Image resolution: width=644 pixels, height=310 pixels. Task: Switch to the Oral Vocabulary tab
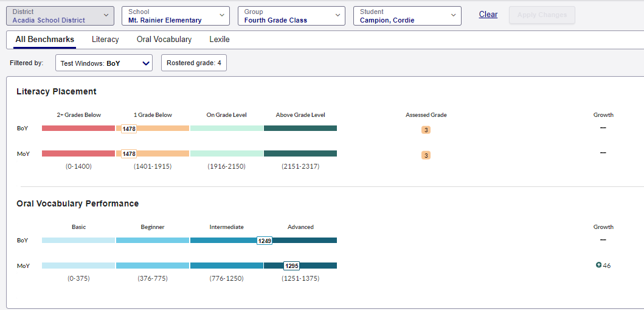164,40
